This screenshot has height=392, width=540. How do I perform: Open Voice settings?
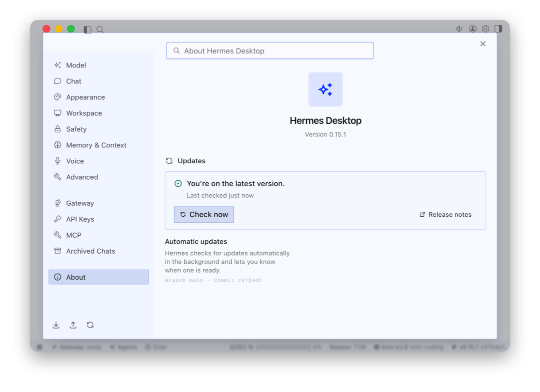pos(99,161)
